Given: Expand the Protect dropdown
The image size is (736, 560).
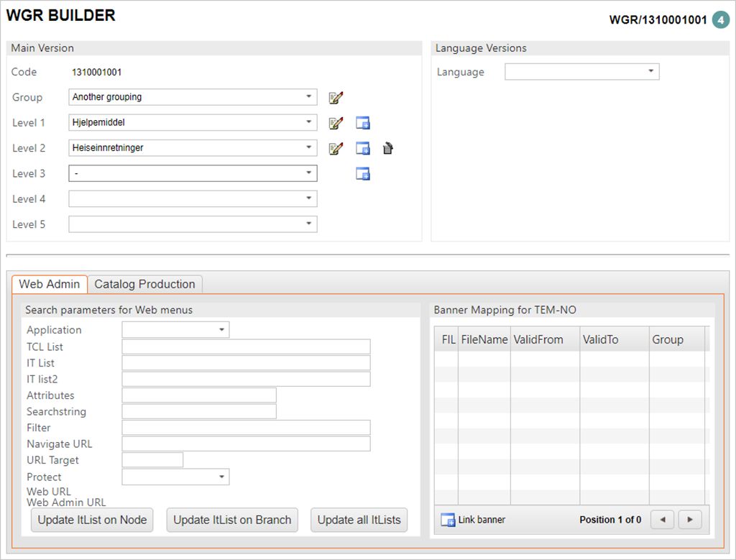Looking at the screenshot, I should click(x=221, y=477).
